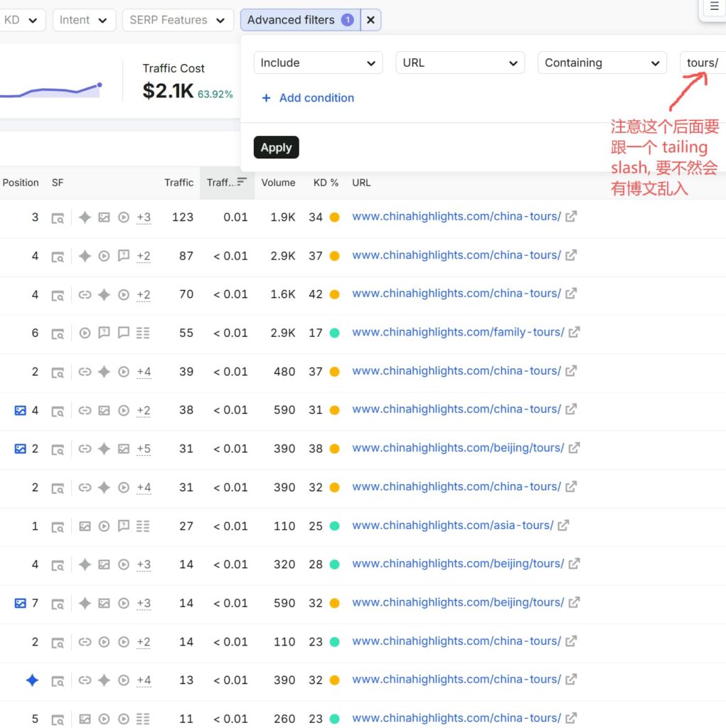
Task: Open hamburger menu icon at top right
Action: 715,6
